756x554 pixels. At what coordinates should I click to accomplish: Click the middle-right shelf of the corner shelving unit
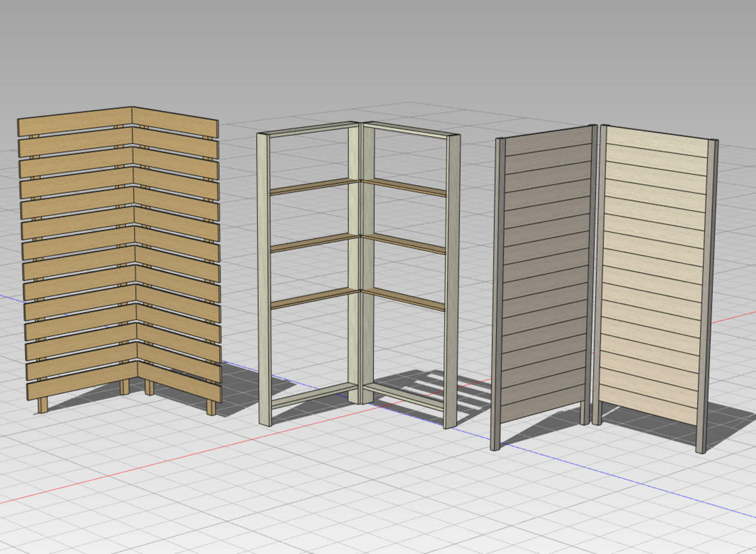pyautogui.click(x=405, y=244)
